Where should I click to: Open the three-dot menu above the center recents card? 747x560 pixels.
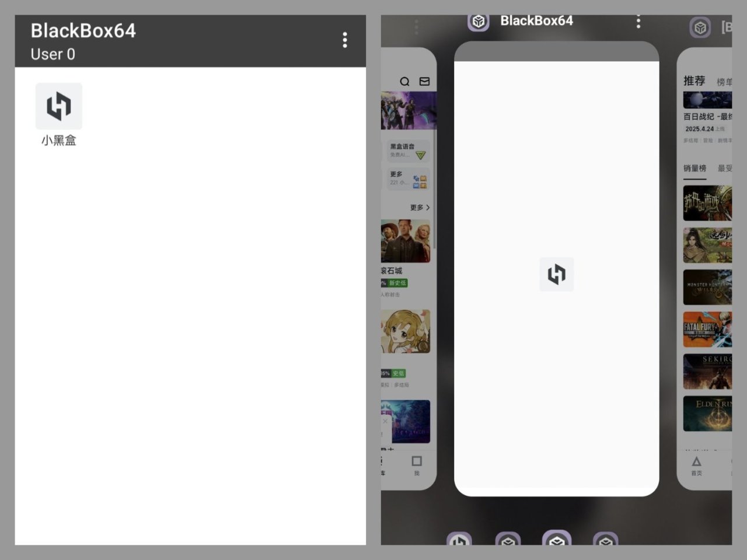point(638,22)
